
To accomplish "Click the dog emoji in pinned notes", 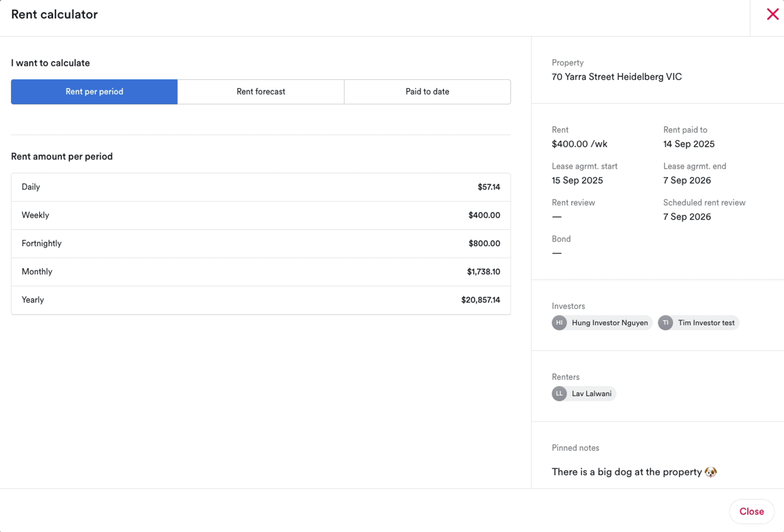I will point(710,472).
